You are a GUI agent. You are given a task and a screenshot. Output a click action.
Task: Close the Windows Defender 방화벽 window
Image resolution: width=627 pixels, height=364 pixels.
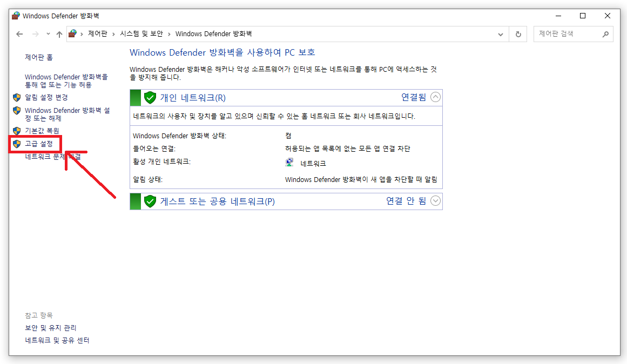click(608, 16)
